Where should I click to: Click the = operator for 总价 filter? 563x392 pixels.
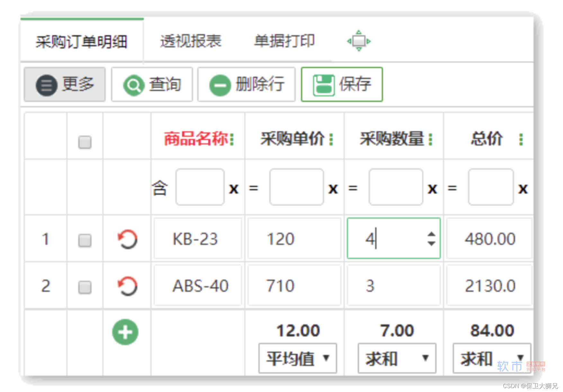tap(452, 188)
